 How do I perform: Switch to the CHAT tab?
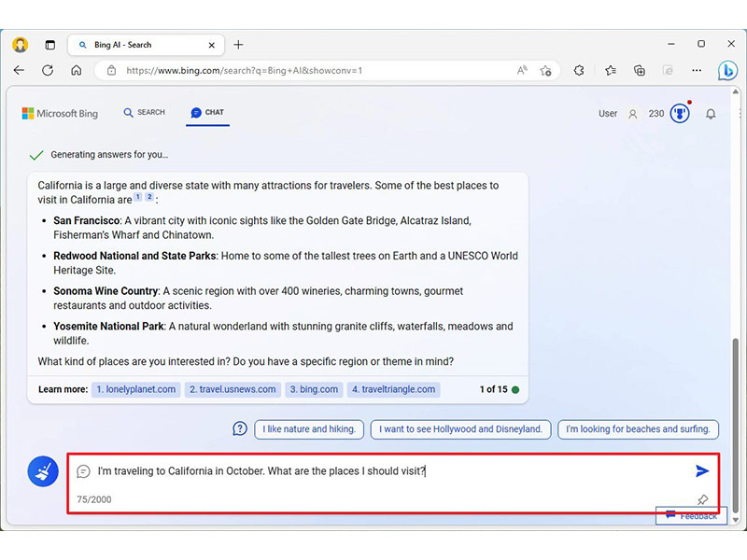pyautogui.click(x=207, y=112)
